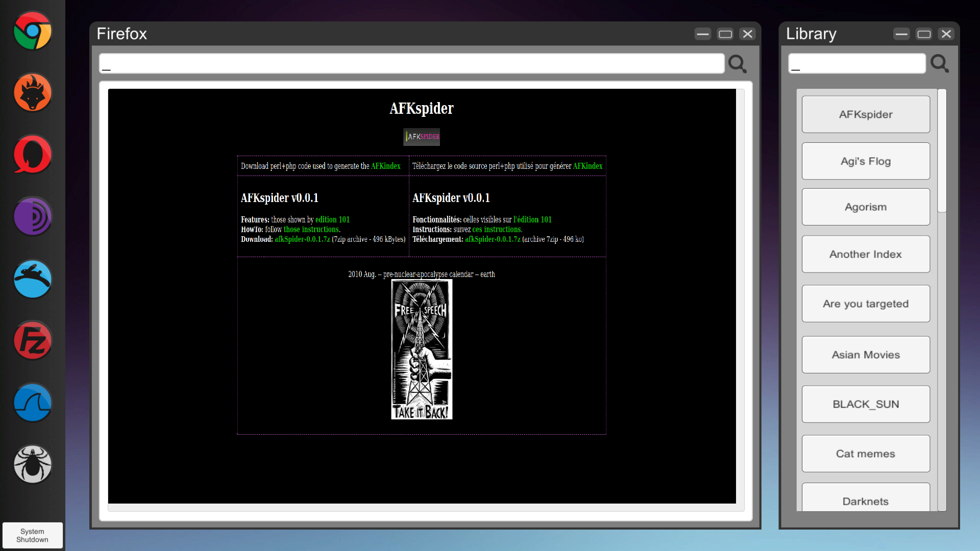This screenshot has height=551, width=980.
Task: Click the Free Speech poster image
Action: 422,349
